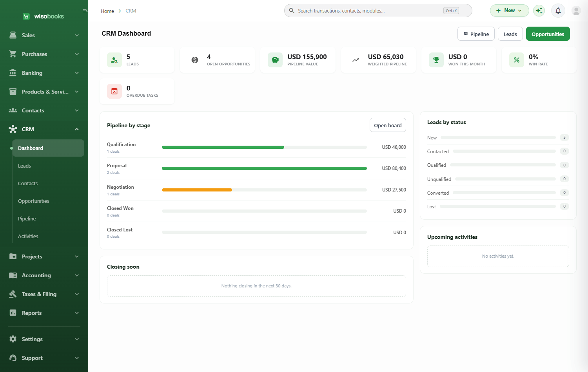588x372 pixels.
Task: Expand the Purchases menu chevron
Action: (x=77, y=54)
